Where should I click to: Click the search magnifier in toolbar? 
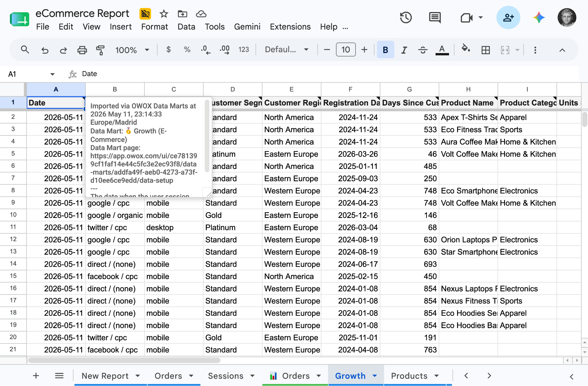coord(25,50)
